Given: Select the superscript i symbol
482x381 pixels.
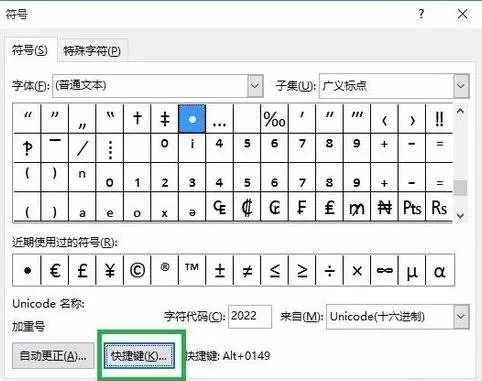Looking at the screenshot, I should coord(192,148).
